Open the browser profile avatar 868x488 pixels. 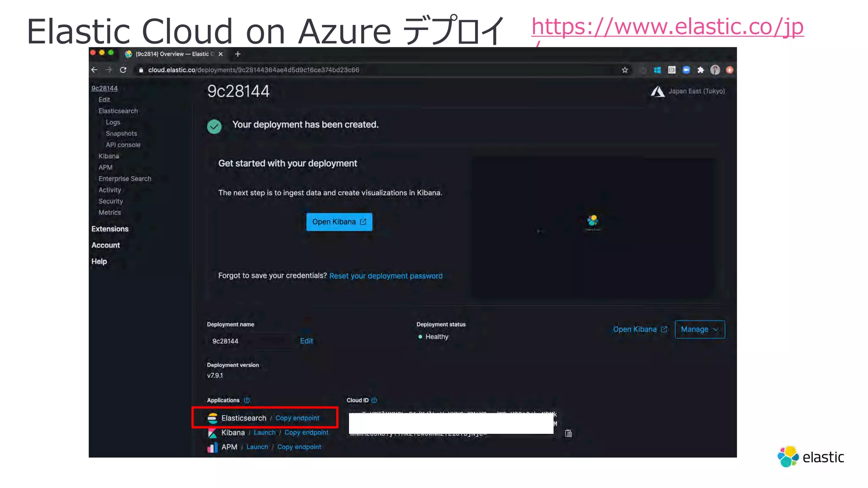point(715,70)
